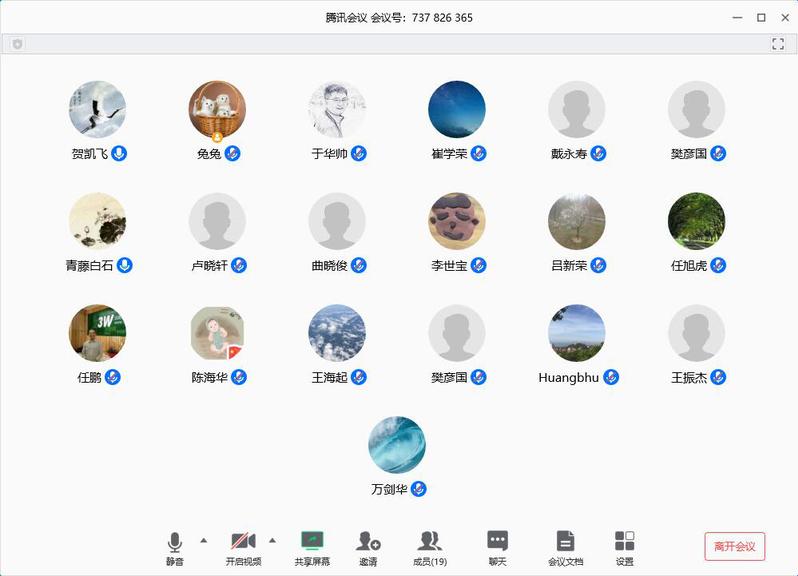Viewport: 798px width, 576px height.
Task: Click the microphone icon next to 戴永寿
Action: tap(598, 153)
